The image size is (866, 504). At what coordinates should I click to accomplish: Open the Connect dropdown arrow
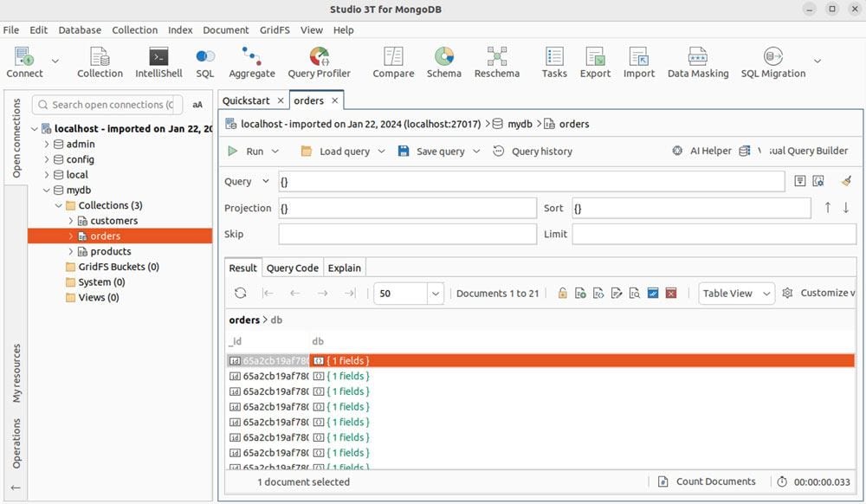click(x=55, y=61)
